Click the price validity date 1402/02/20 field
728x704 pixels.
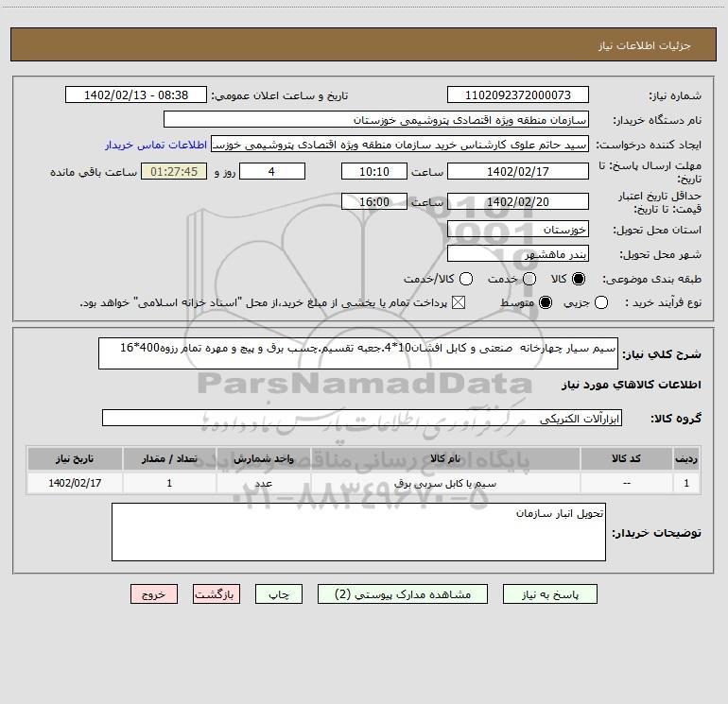pos(518,201)
